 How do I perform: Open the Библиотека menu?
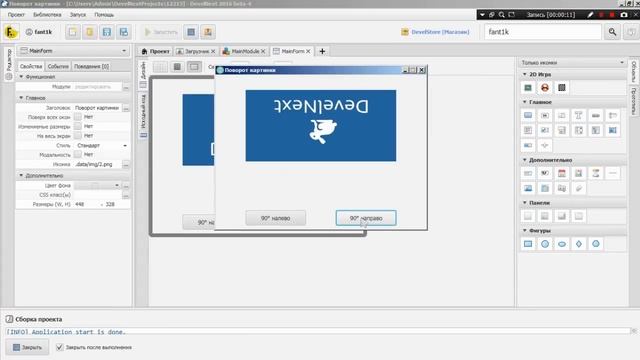[47, 15]
